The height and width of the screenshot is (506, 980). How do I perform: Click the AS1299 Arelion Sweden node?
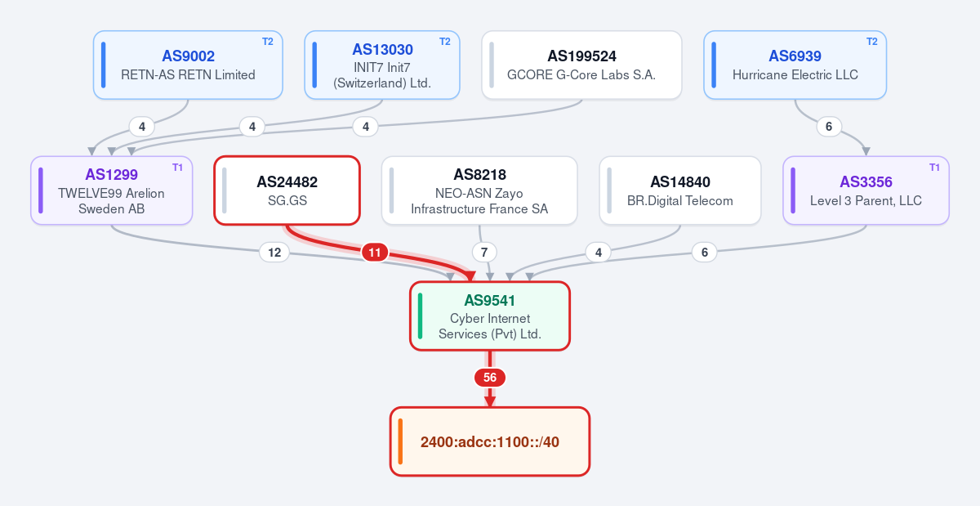[111, 190]
